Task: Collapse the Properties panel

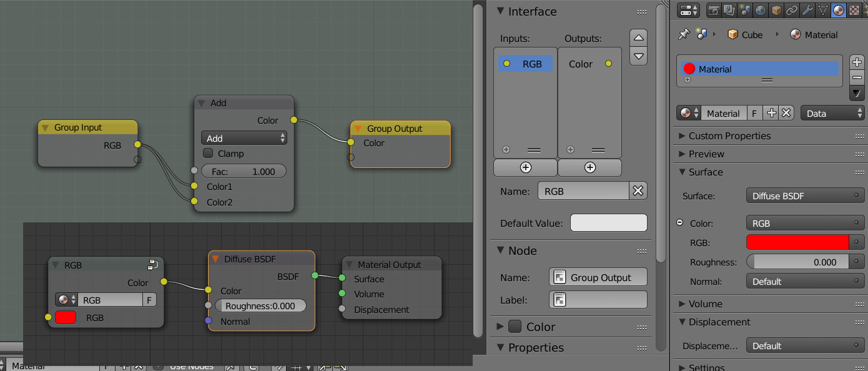Action: (500, 347)
